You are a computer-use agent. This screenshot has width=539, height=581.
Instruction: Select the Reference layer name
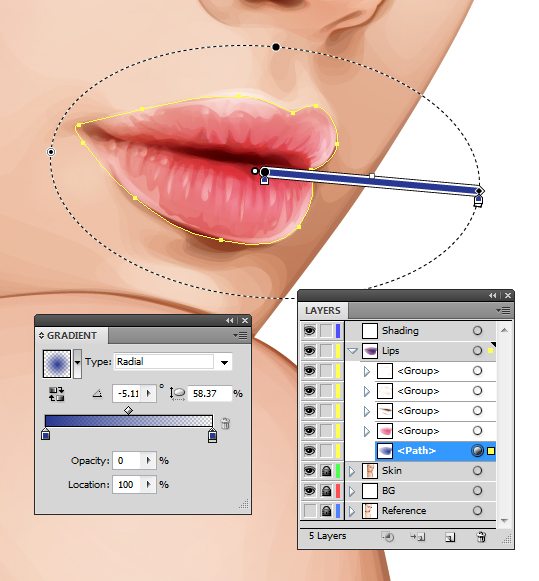(x=404, y=511)
